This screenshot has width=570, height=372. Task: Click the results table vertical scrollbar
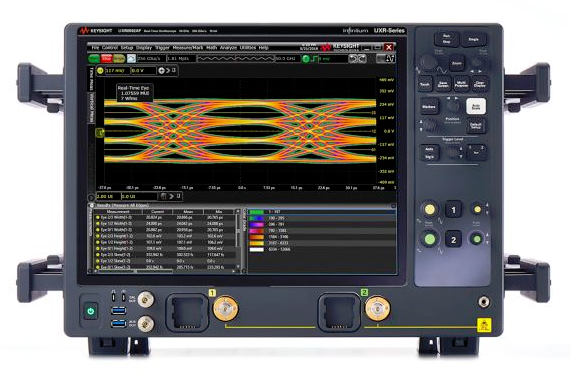(238, 240)
